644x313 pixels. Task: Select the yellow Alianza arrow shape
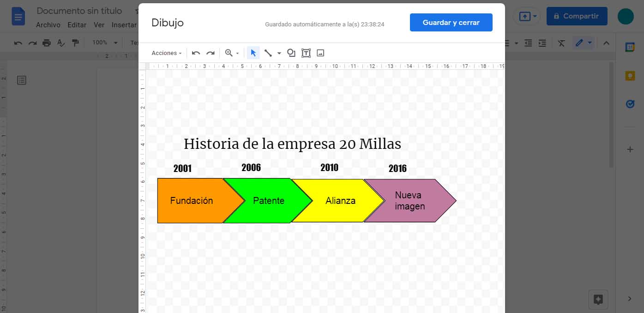pyautogui.click(x=341, y=201)
